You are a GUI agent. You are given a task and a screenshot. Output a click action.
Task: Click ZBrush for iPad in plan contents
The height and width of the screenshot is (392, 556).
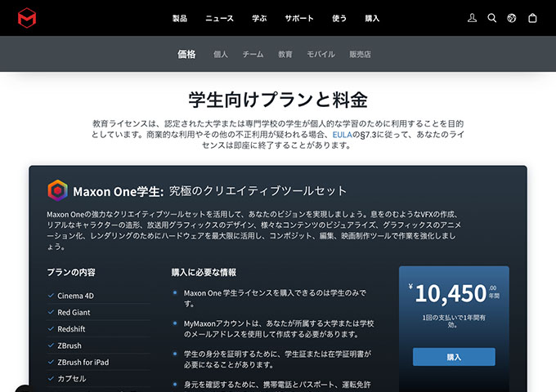[x=83, y=362]
